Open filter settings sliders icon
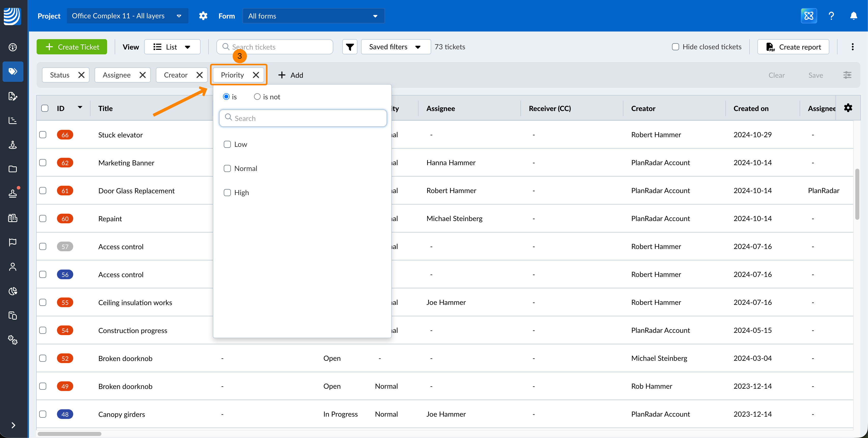 coord(847,75)
